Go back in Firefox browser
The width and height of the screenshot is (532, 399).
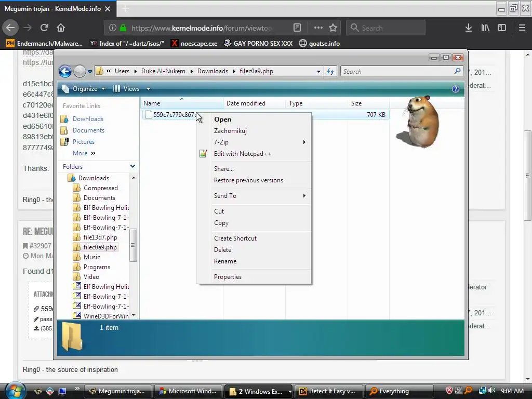tap(10, 28)
